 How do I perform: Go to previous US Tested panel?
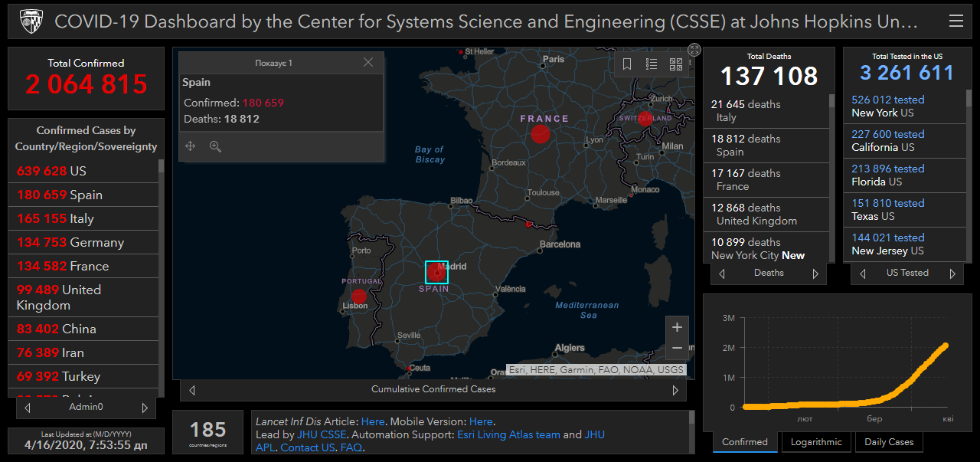click(863, 274)
